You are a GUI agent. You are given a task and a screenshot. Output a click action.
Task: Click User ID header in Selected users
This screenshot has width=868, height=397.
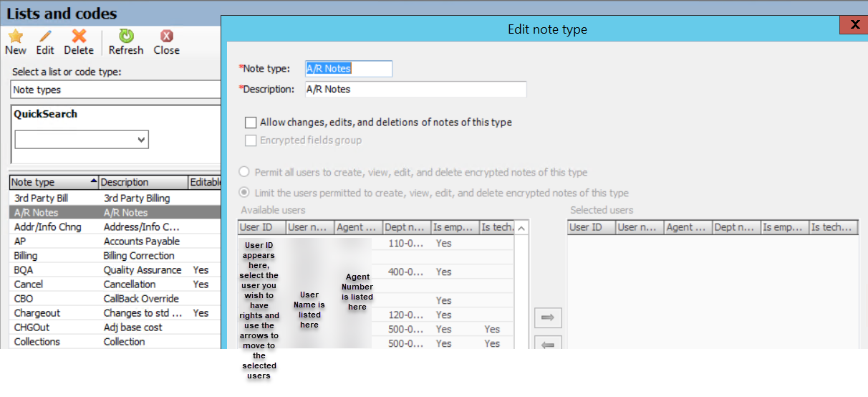(592, 227)
